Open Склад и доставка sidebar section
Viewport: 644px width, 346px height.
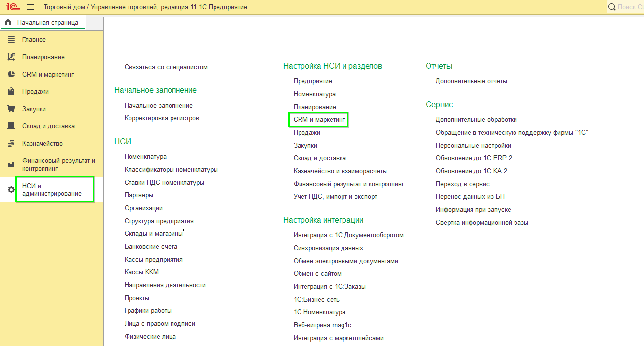coord(48,126)
